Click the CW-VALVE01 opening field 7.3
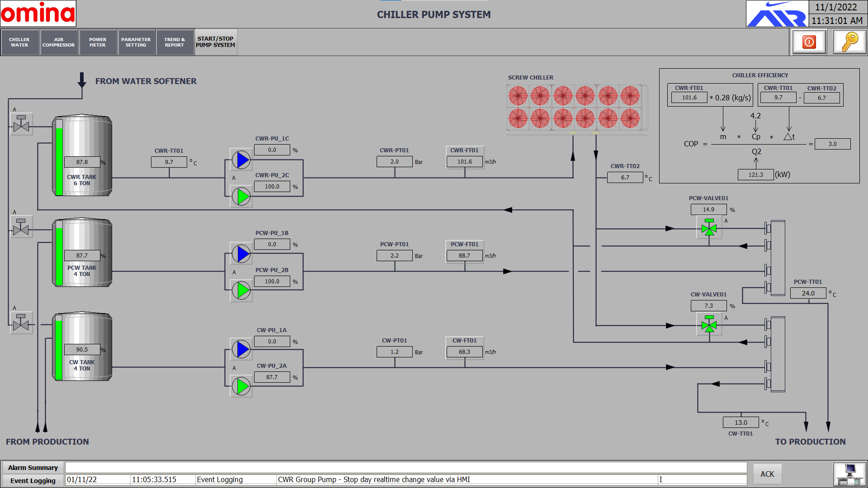This screenshot has width=868, height=488. tap(709, 306)
